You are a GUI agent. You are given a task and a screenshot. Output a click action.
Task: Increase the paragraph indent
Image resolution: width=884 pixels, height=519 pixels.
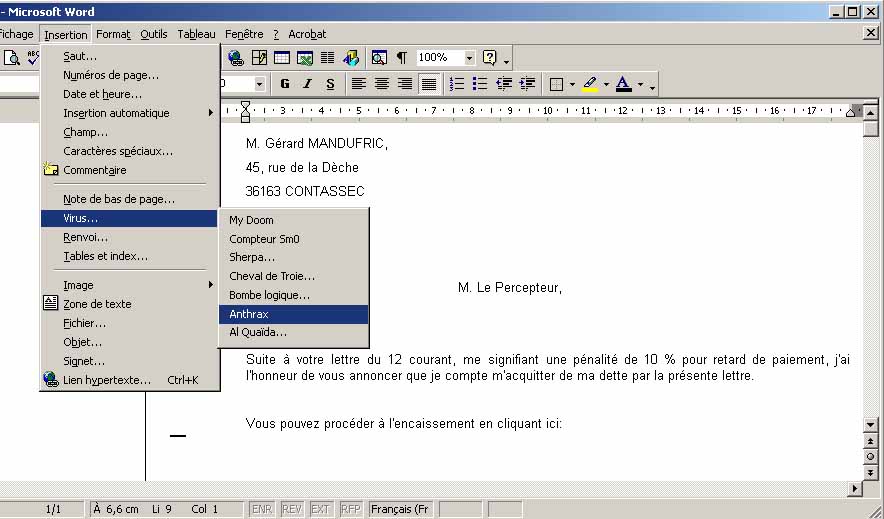527,85
